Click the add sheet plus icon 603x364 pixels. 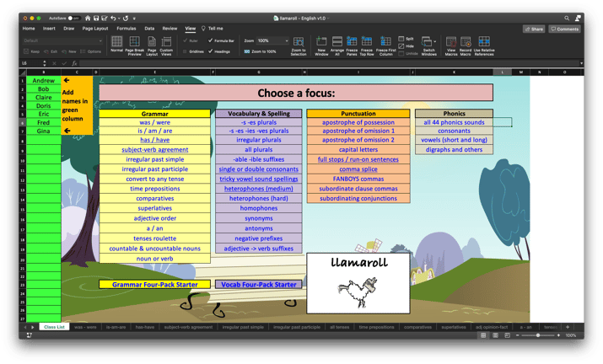click(568, 327)
